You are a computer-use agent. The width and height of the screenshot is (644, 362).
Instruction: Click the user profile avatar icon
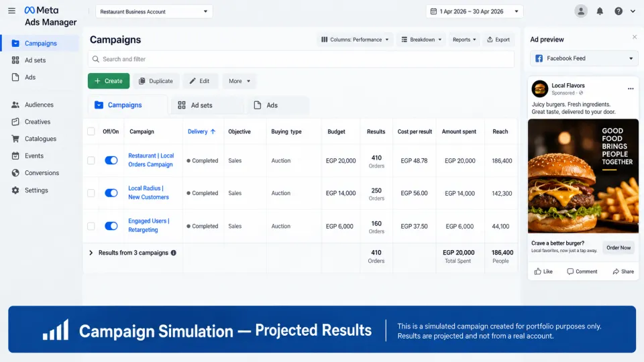(581, 11)
